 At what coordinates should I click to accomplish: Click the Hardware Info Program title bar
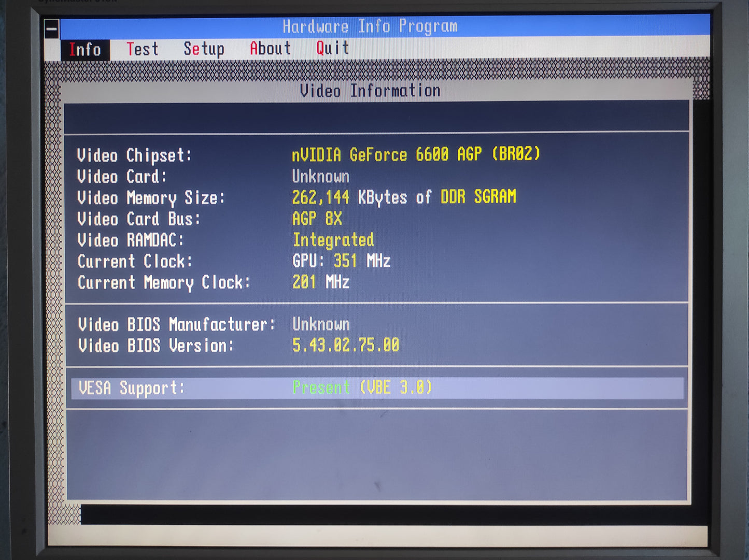point(369,26)
